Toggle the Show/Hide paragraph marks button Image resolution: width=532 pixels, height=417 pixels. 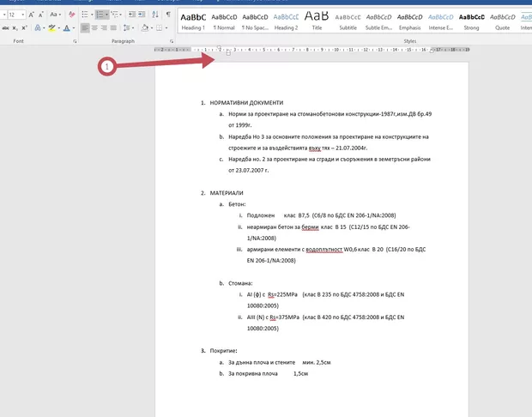click(168, 15)
